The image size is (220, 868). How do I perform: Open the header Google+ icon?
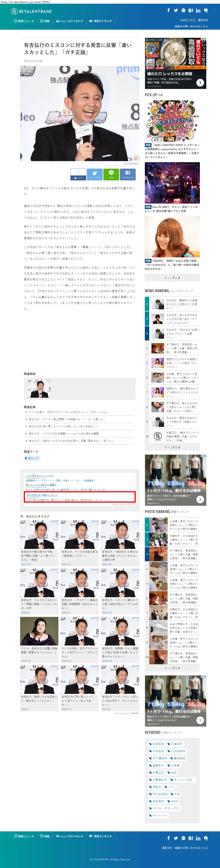[x=183, y=10]
